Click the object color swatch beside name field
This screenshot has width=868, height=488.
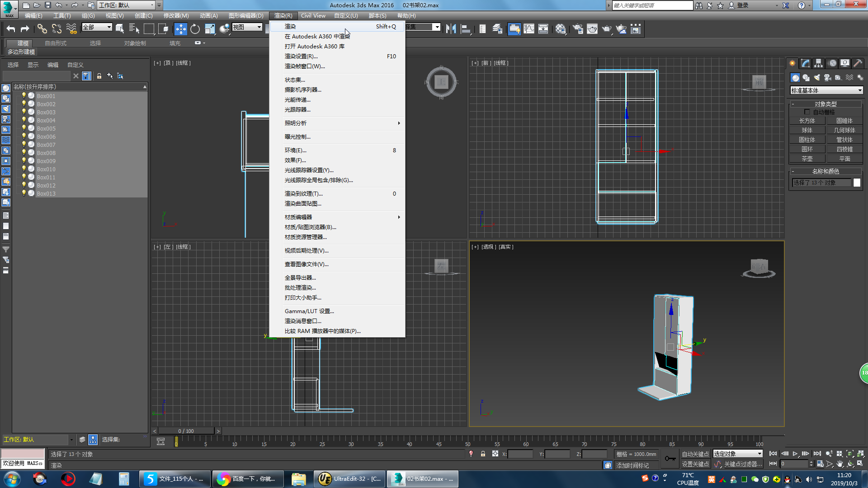coord(857,183)
